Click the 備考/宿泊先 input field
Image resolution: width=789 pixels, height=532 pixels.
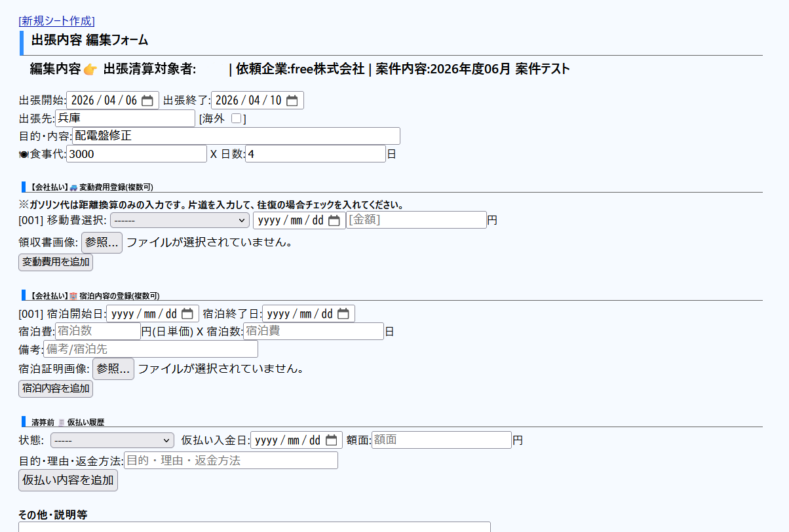(x=151, y=349)
